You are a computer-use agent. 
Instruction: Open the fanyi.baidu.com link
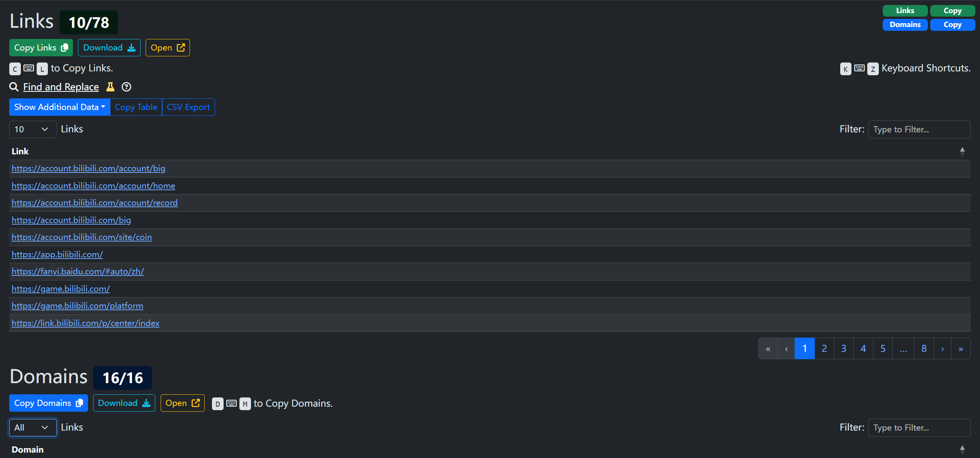tap(78, 272)
